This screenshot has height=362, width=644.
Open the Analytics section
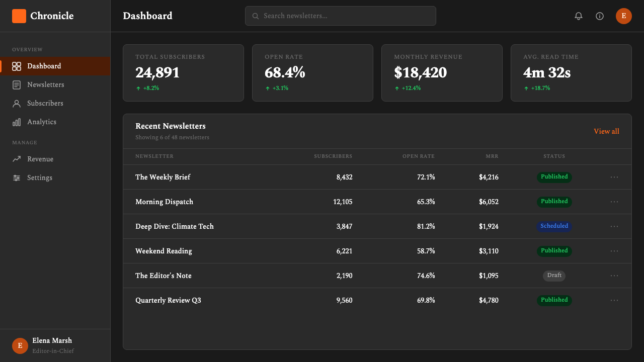(55, 122)
